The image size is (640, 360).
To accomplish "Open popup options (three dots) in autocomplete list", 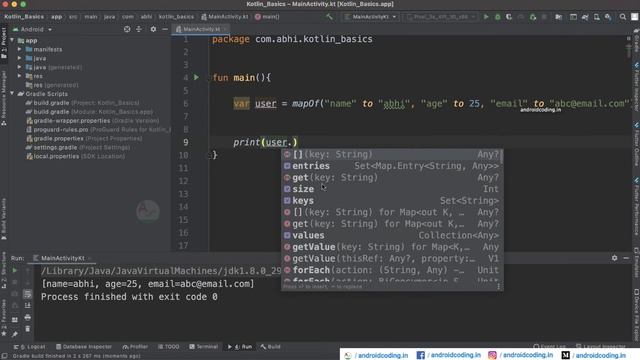I will 498,287.
